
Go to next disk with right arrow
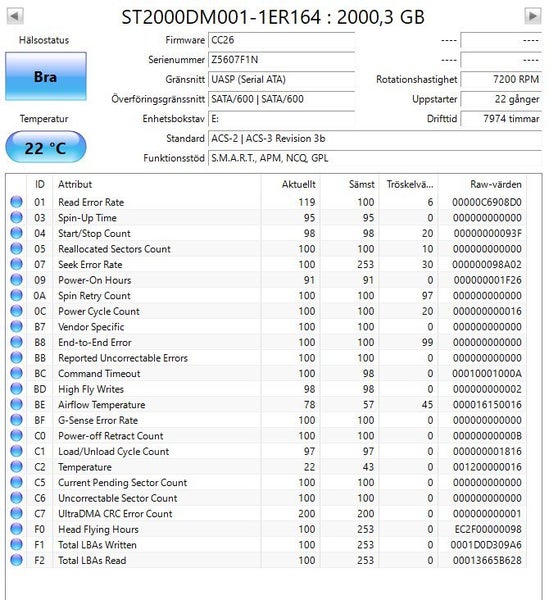(533, 16)
